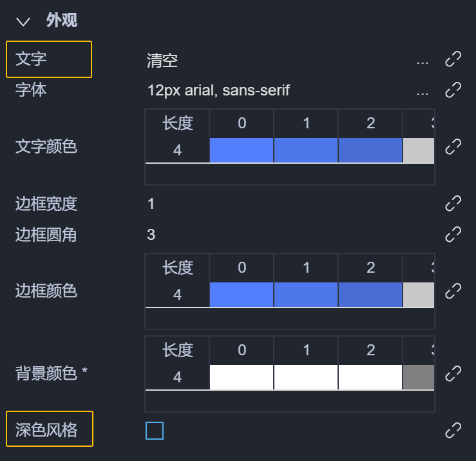The image size is (476, 461).
Task: Click the link icon beside 边框颜色 row
Action: pos(453,291)
